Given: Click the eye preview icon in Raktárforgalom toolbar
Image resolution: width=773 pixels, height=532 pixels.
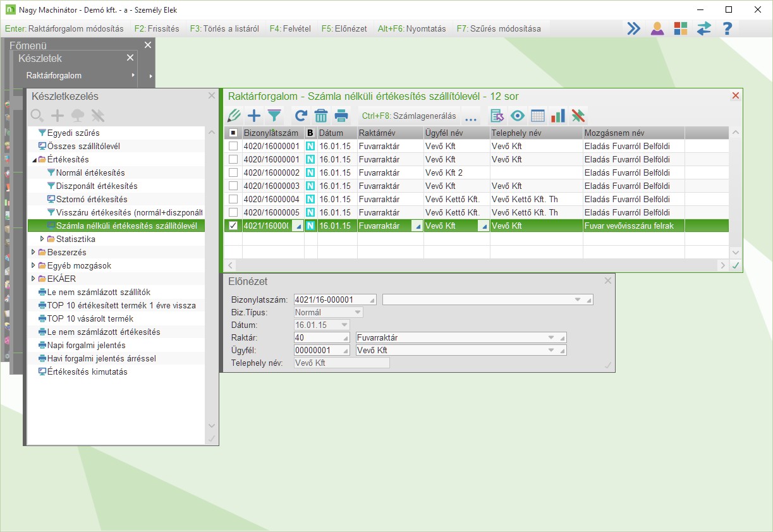Looking at the screenshot, I should click(x=518, y=116).
